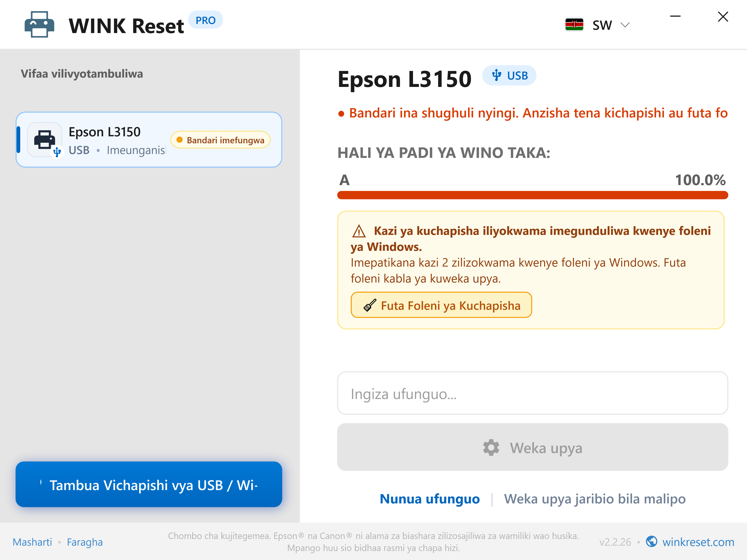This screenshot has height=560, width=747.
Task: Click the Kenya flag icon
Action: click(x=574, y=25)
